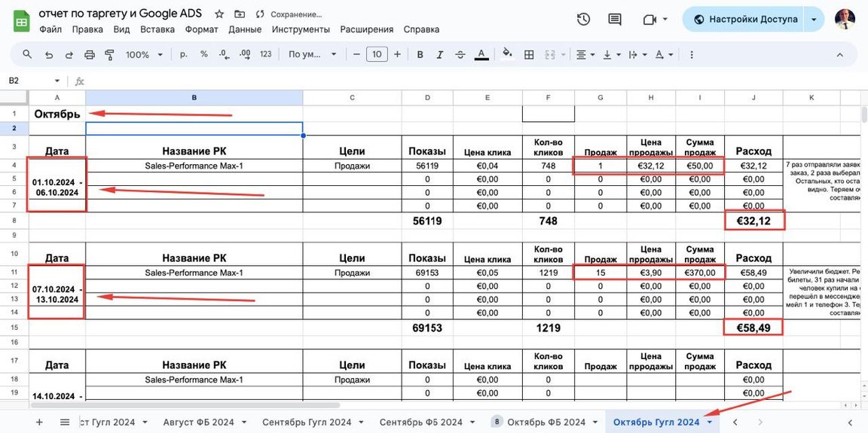Image resolution: width=868 pixels, height=433 pixels.
Task: Click the formula bar input
Action: pos(476,81)
